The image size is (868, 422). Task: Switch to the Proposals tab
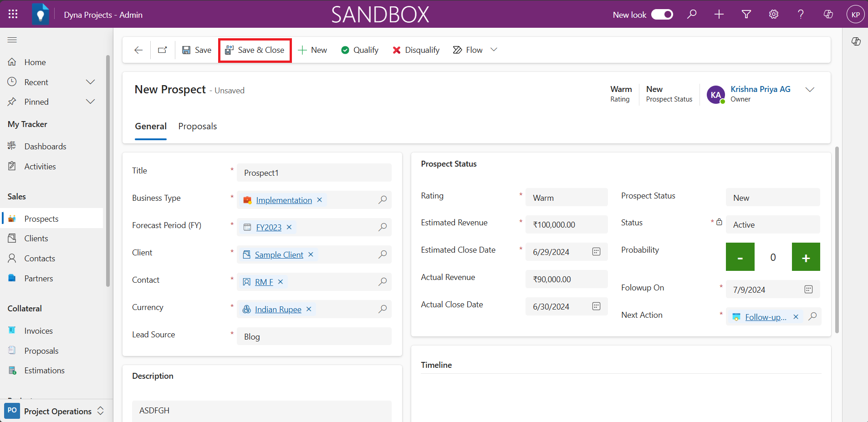click(197, 126)
